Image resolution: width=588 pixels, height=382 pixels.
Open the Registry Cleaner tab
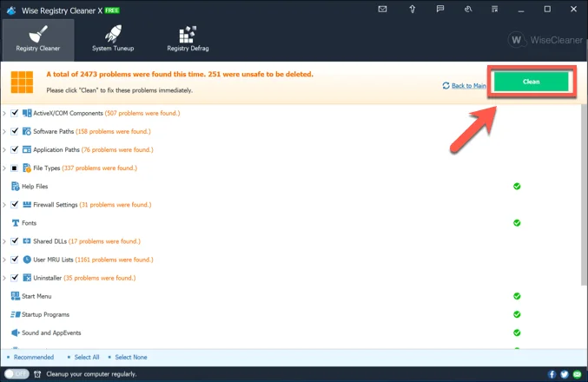click(38, 40)
